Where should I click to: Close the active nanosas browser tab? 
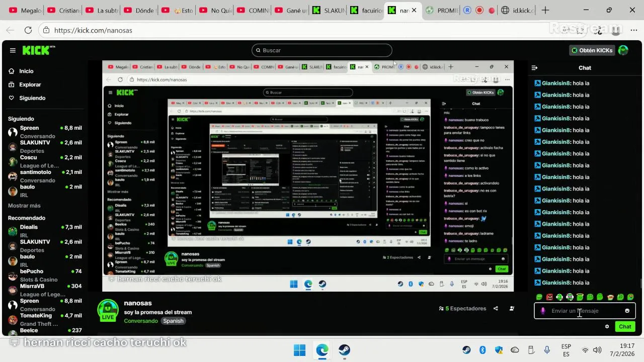[414, 10]
